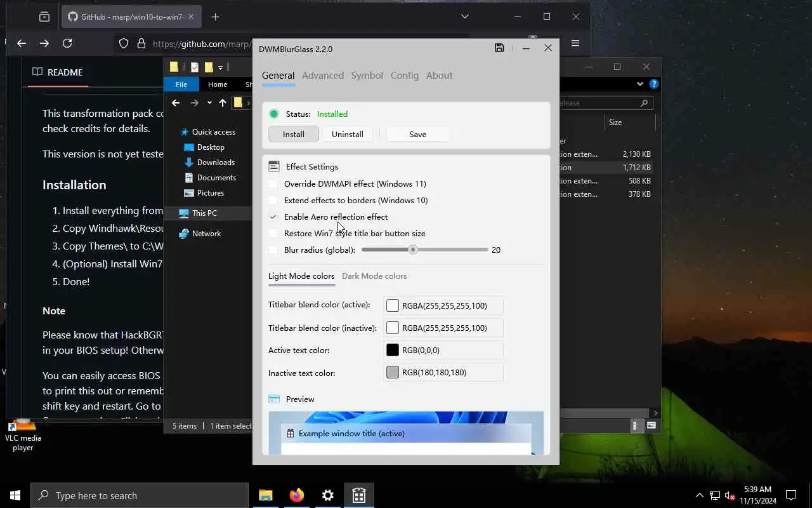Open Explorer recent locations dropdown arrow
This screenshot has width=812, height=508.
pyautogui.click(x=209, y=103)
